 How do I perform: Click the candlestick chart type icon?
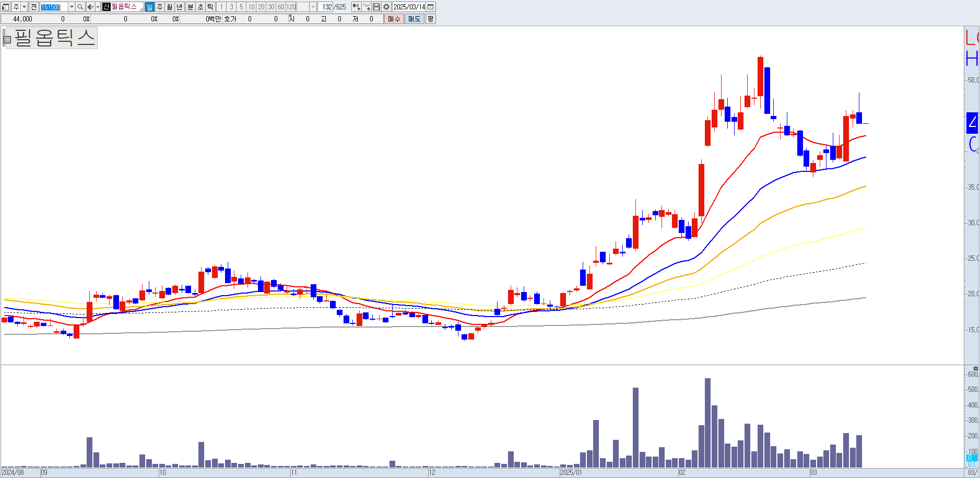click(x=356, y=7)
